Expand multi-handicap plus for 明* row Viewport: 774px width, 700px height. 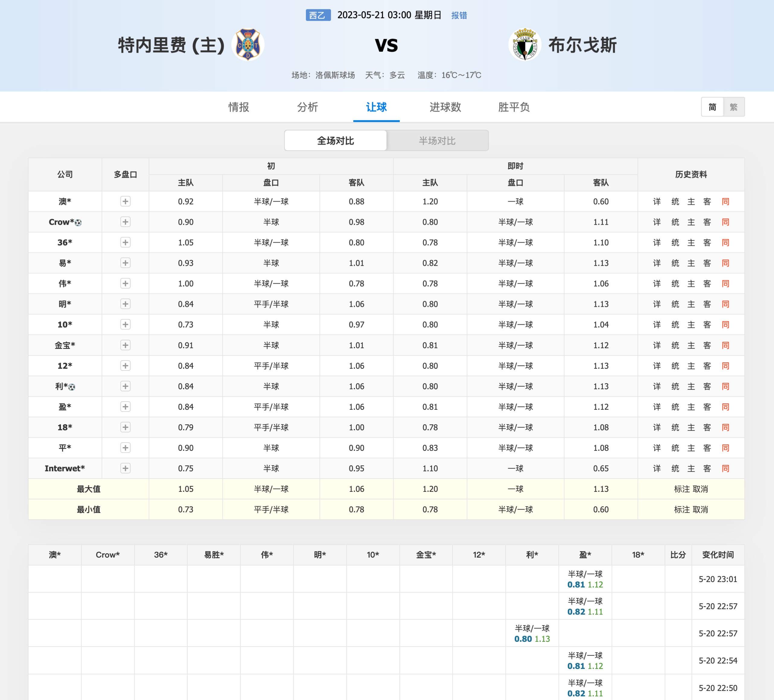pyautogui.click(x=125, y=304)
